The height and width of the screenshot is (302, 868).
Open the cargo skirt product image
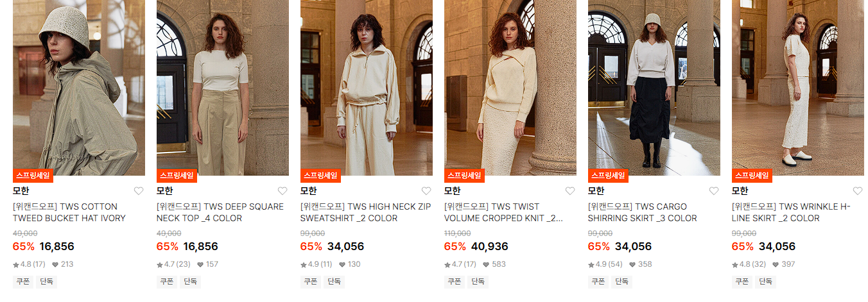coord(654,88)
